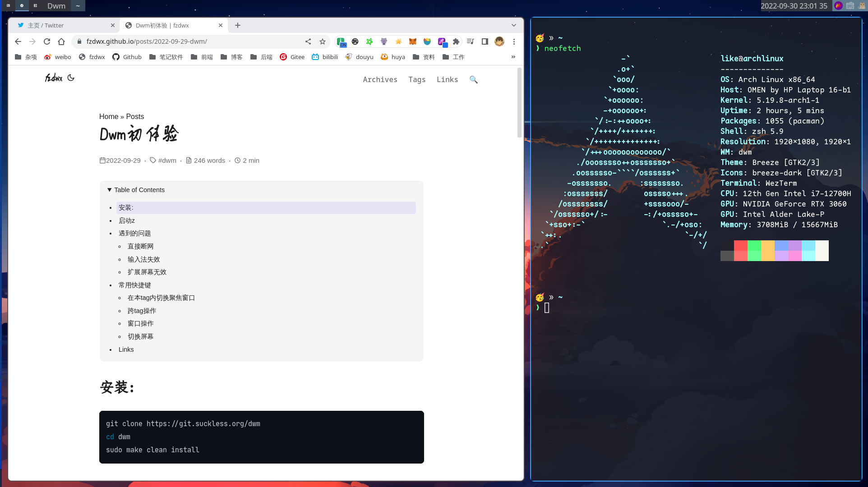The height and width of the screenshot is (487, 868).
Task: Go to browser home page
Action: 61,41
